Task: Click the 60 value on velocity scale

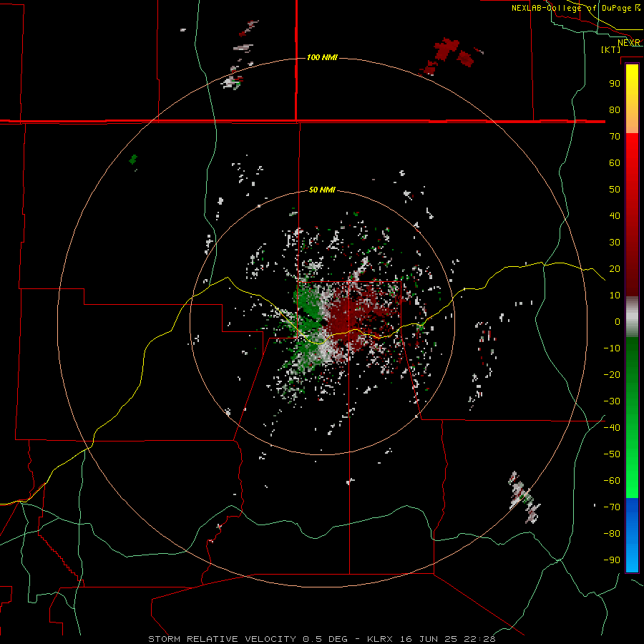Action: tap(615, 162)
